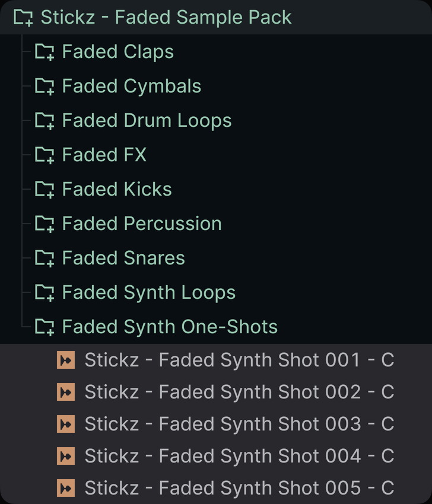Screen dimensions: 432x504
Task: Open the Faded Claps folder label
Action: coord(117,52)
